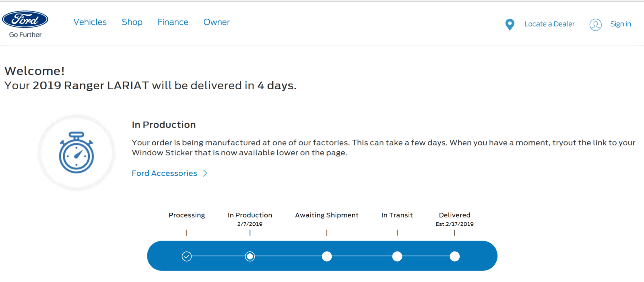The width and height of the screenshot is (644, 282).
Task: Click the Processing checkmark step circle
Action: click(x=187, y=256)
